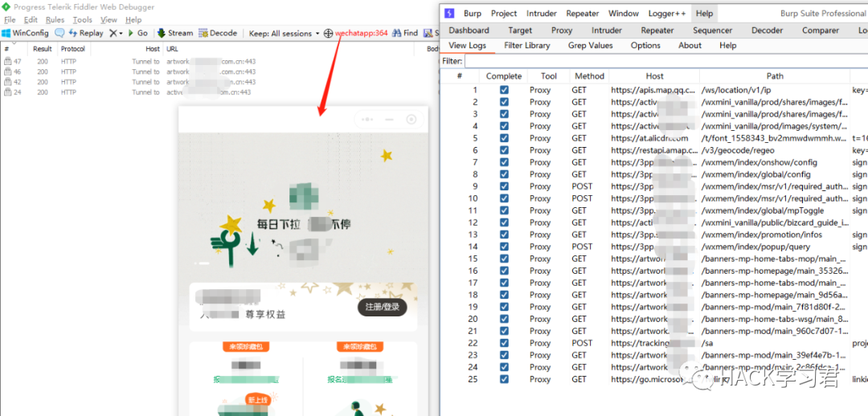868x416 pixels.
Task: Click the crosshair process target icon
Action: pyautogui.click(x=328, y=33)
